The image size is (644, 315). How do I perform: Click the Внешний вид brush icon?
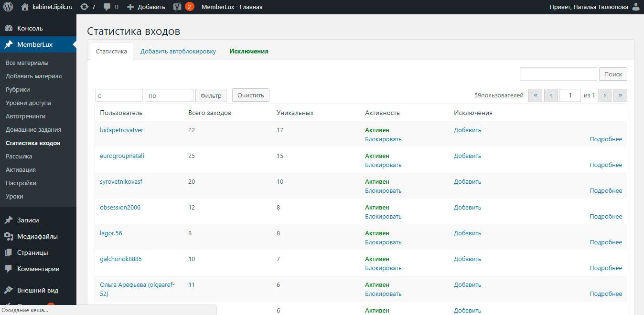pos(9,290)
